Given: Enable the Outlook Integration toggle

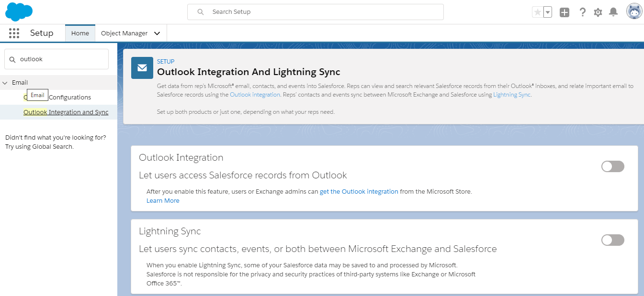Looking at the screenshot, I should click(x=613, y=166).
